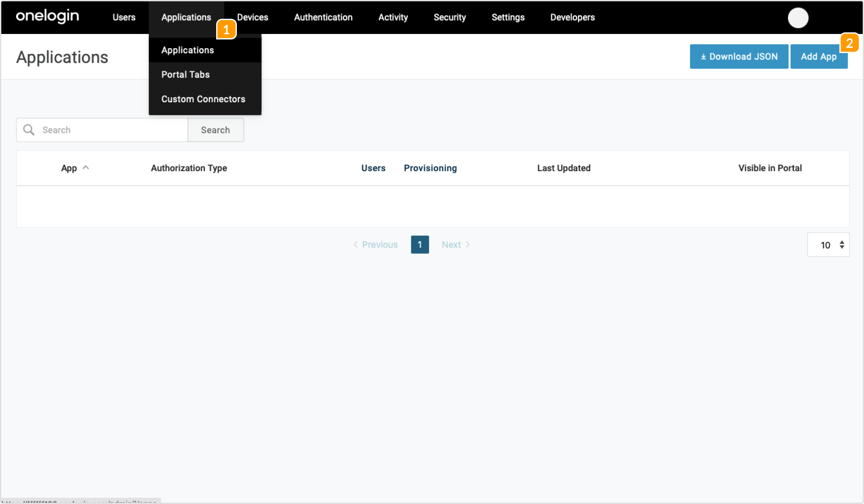Open the Developers section
The image size is (864, 504).
(572, 17)
